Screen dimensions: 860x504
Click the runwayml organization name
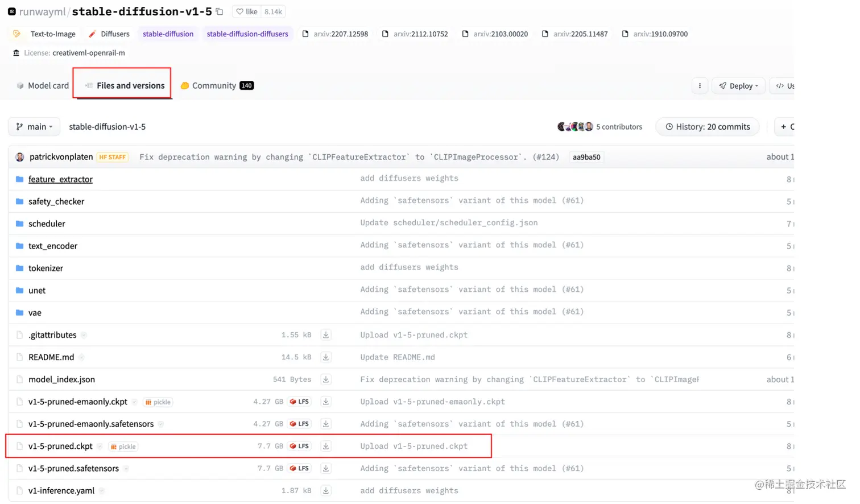click(x=43, y=11)
